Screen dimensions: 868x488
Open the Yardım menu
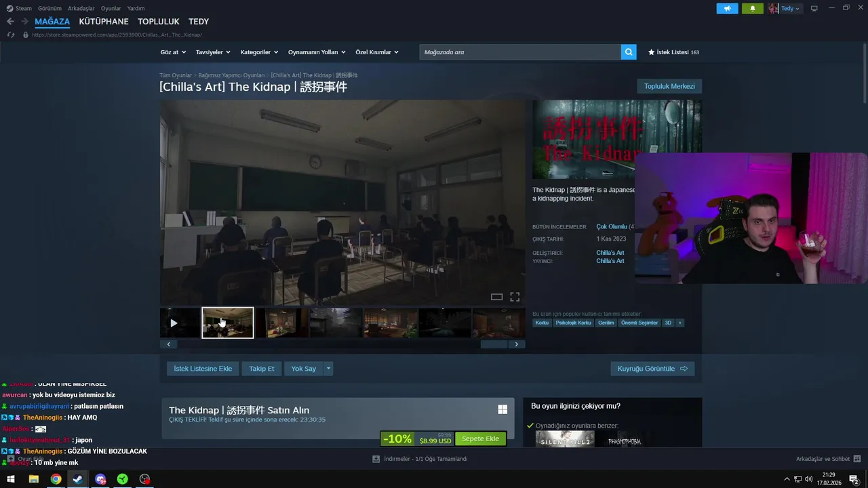click(136, 8)
